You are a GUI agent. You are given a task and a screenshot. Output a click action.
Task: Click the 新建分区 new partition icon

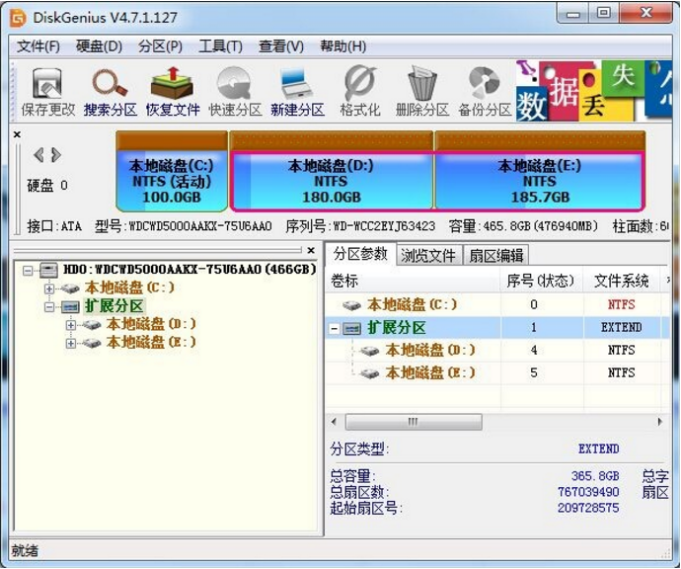297,91
